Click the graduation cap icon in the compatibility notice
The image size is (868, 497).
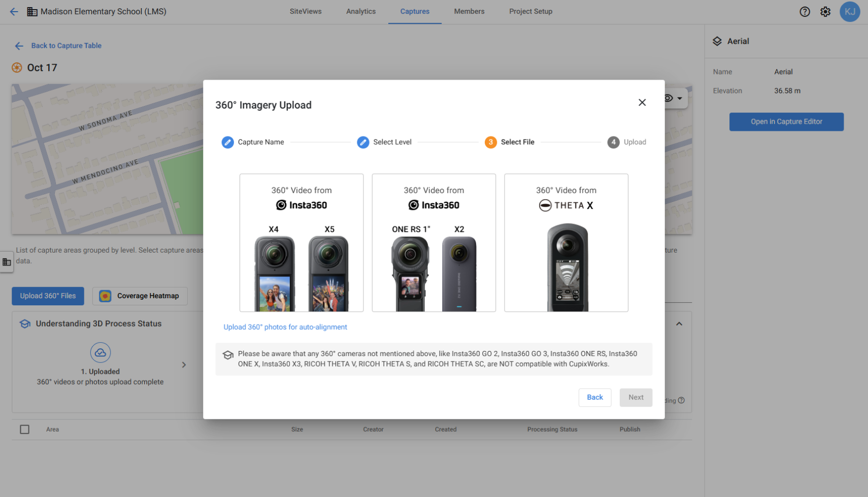[x=228, y=355]
